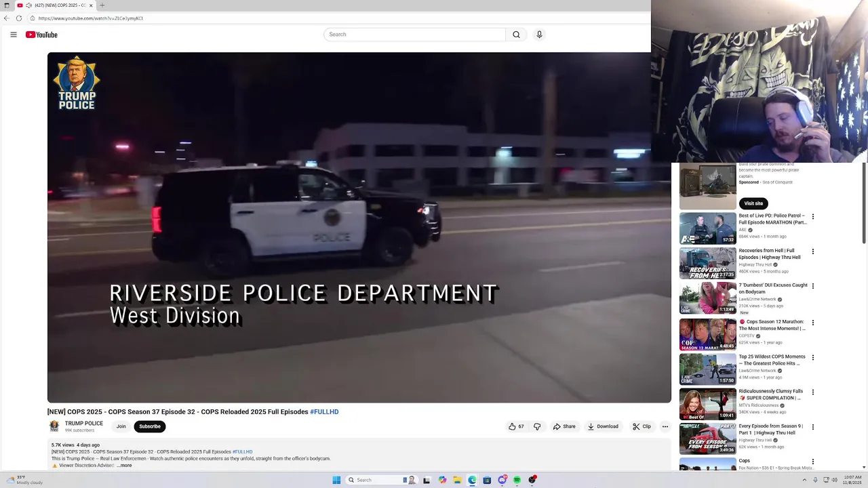Open 7 'Dumbest' DUI Excuses thumbnail

click(x=708, y=298)
